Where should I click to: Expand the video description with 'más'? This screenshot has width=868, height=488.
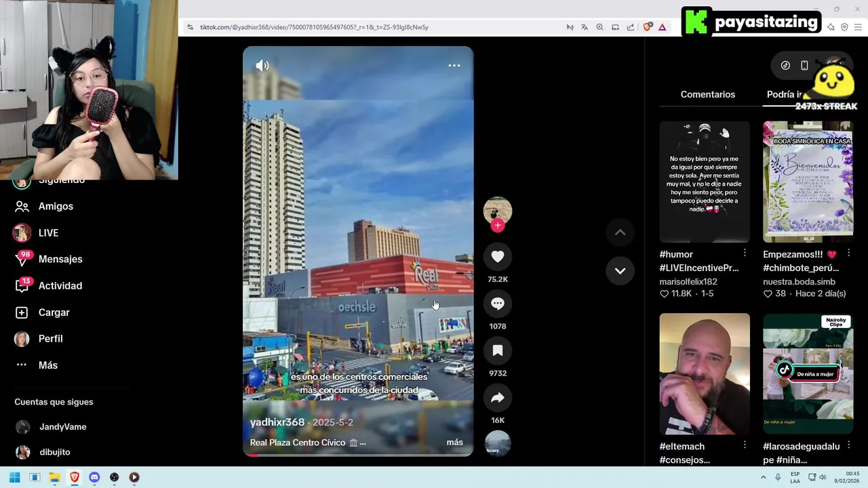tap(455, 443)
